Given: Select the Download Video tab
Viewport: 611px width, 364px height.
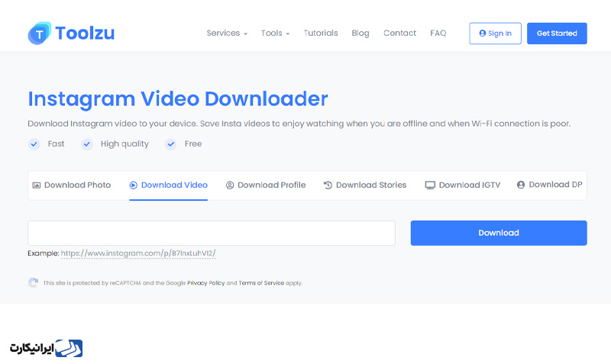Looking at the screenshot, I should 168,185.
